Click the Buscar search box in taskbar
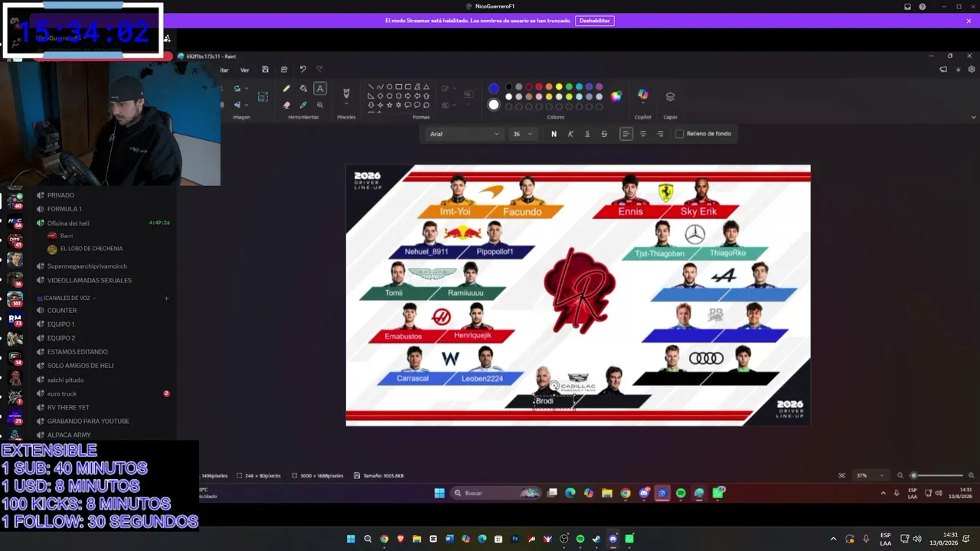 pos(496,493)
